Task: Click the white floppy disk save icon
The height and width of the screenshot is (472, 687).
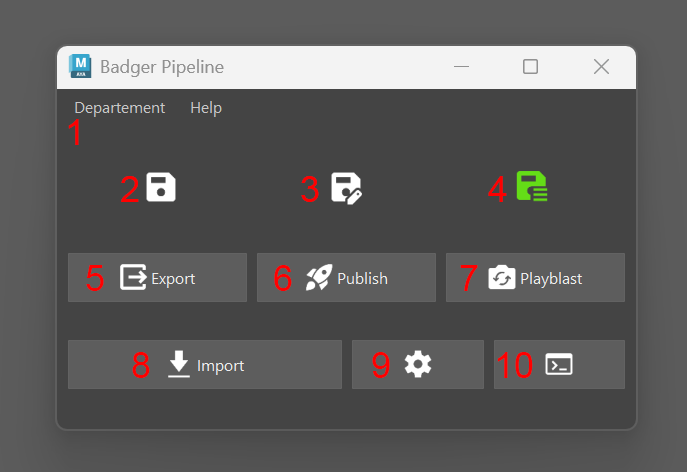Action: point(161,187)
